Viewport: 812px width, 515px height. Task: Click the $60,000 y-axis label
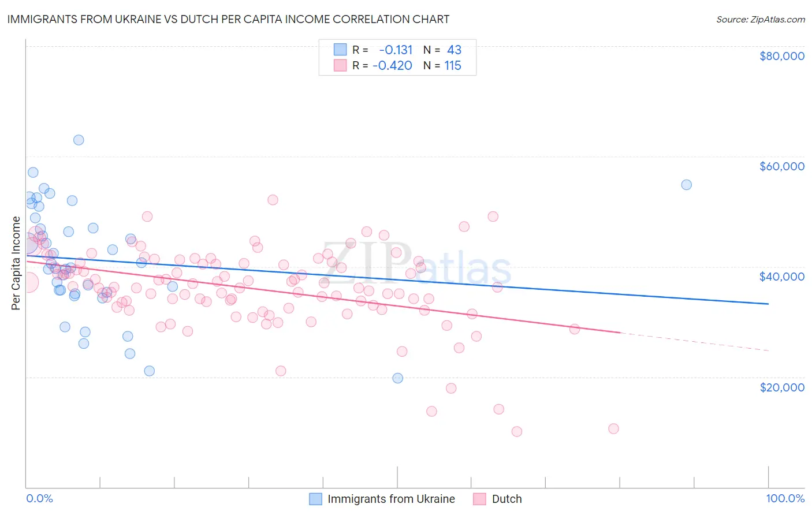[x=782, y=166]
